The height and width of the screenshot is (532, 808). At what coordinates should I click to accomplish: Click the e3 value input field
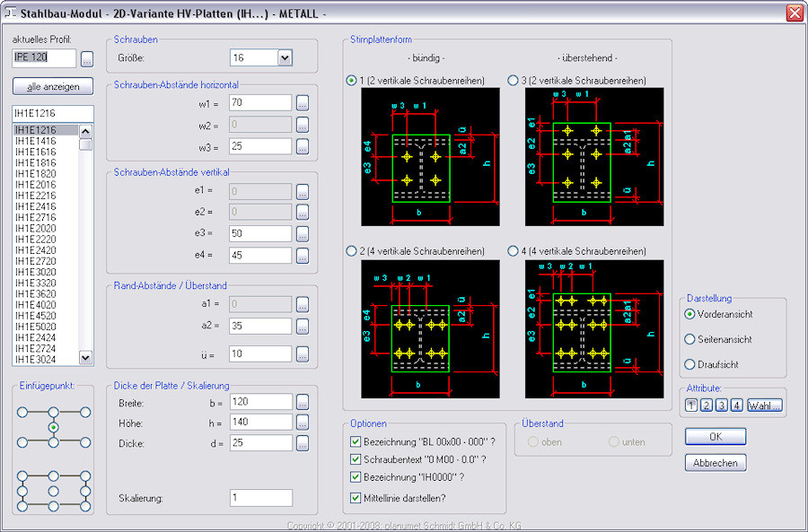pos(260,233)
